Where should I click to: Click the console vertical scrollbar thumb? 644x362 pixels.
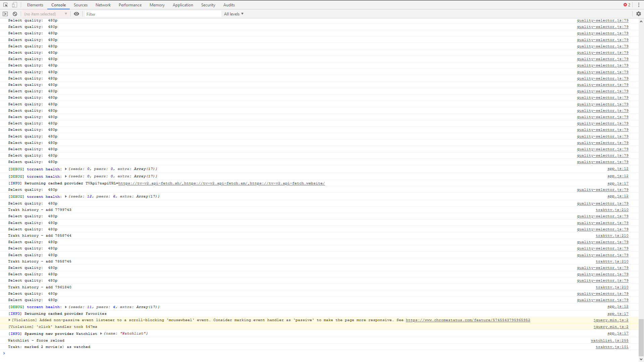coord(641,338)
